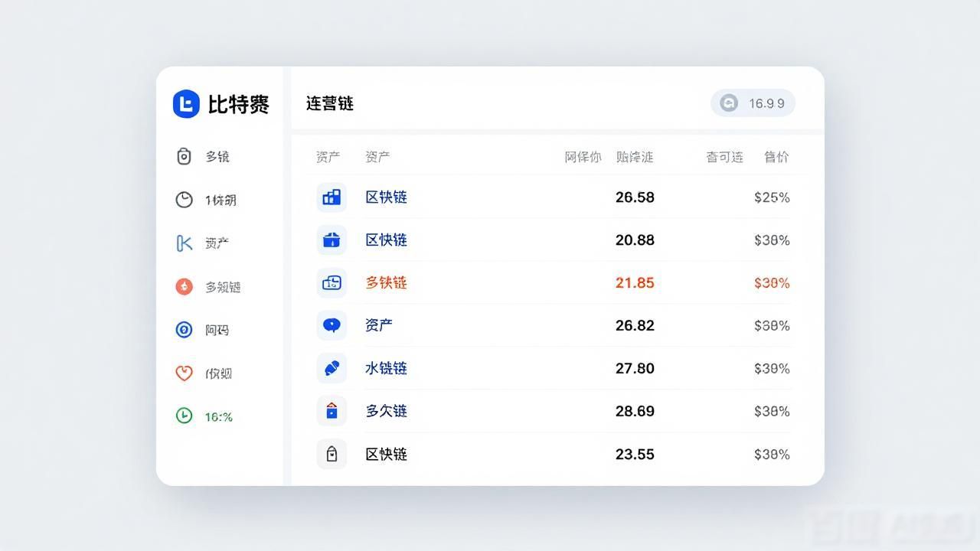Click the blocks icon in the 26.58 row
The image size is (980, 551).
[x=332, y=197]
